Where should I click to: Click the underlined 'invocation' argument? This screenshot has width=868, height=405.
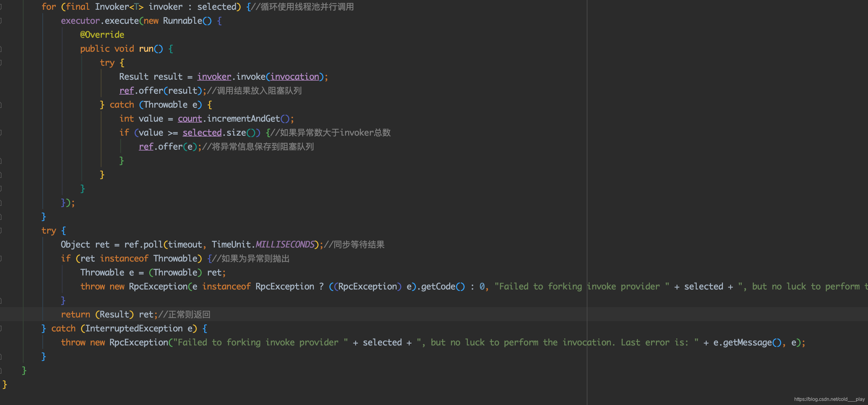pyautogui.click(x=294, y=77)
